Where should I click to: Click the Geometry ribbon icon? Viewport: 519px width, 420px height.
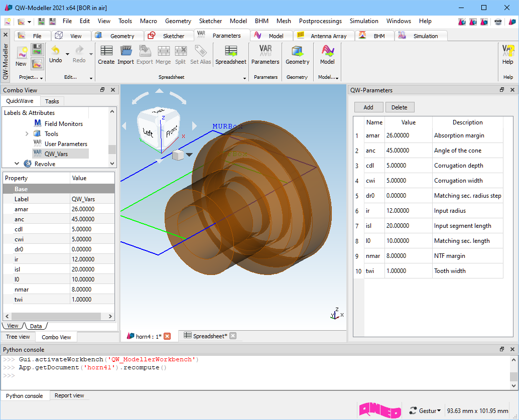[x=297, y=51]
